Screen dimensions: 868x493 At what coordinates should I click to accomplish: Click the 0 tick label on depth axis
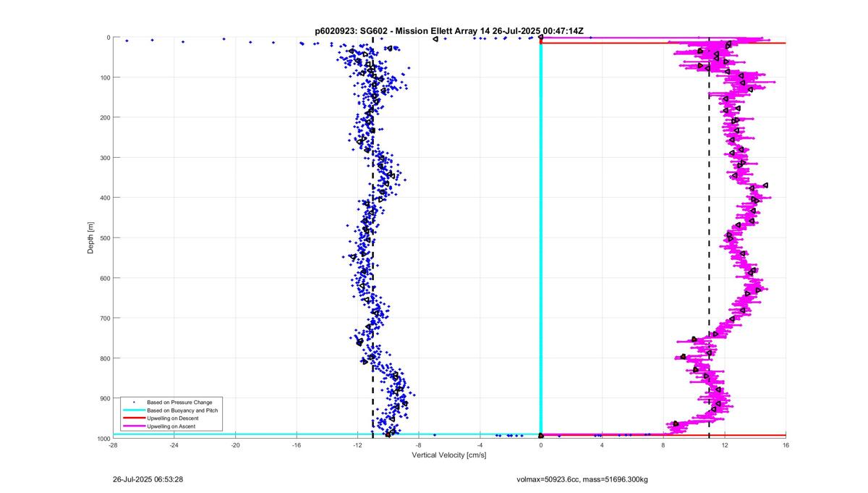pos(108,38)
